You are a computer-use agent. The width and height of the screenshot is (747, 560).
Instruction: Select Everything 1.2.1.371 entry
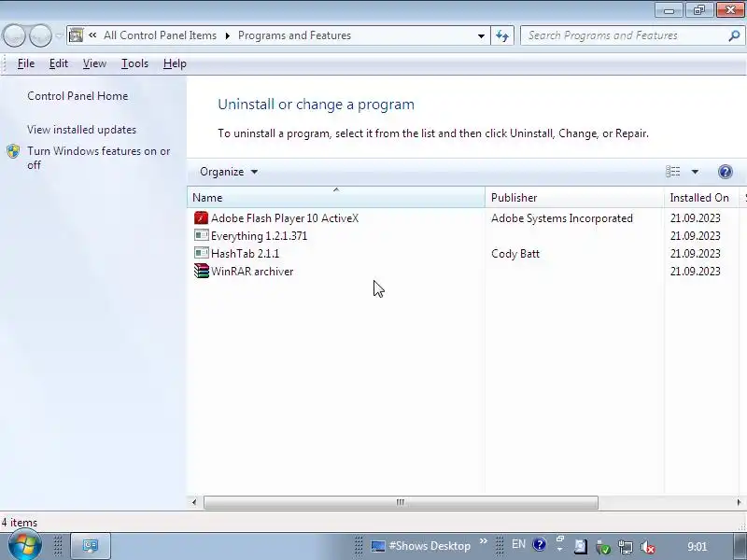(x=259, y=236)
